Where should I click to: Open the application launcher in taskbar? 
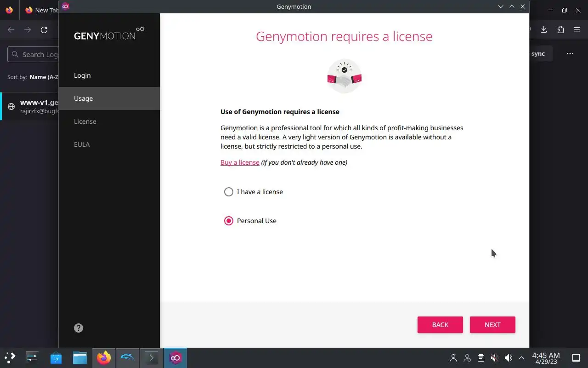coord(10,357)
